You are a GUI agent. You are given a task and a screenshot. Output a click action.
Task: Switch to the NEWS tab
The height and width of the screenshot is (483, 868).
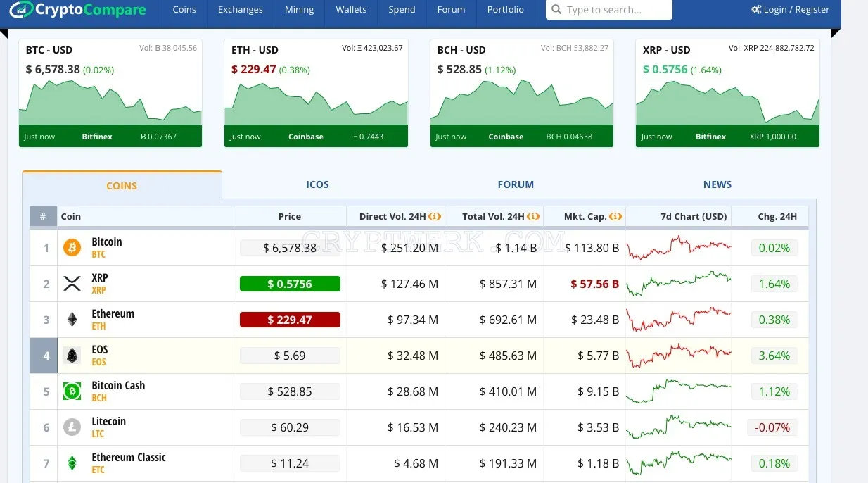pos(717,184)
